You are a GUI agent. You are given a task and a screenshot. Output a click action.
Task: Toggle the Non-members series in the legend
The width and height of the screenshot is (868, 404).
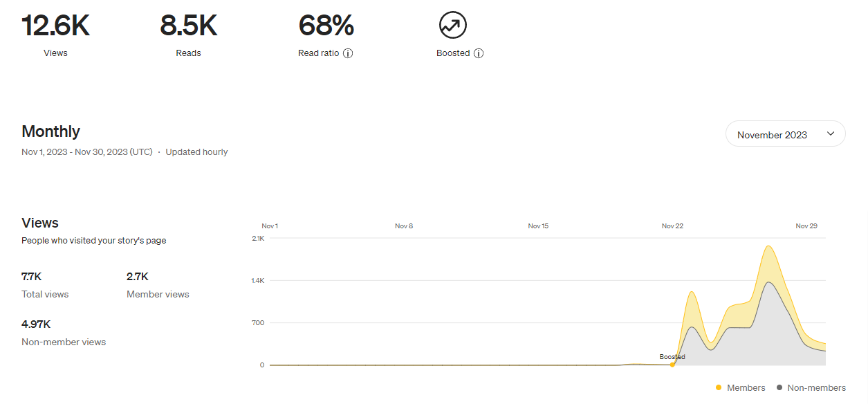click(x=811, y=387)
